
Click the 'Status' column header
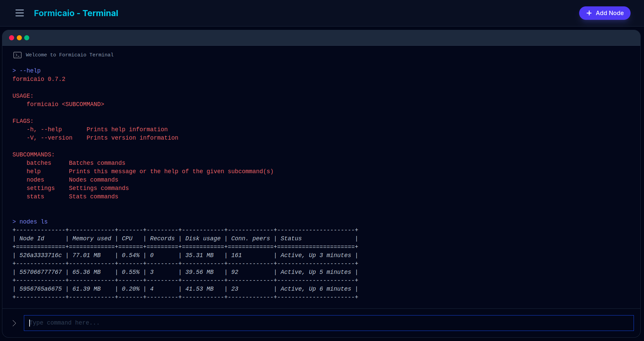[291, 238]
